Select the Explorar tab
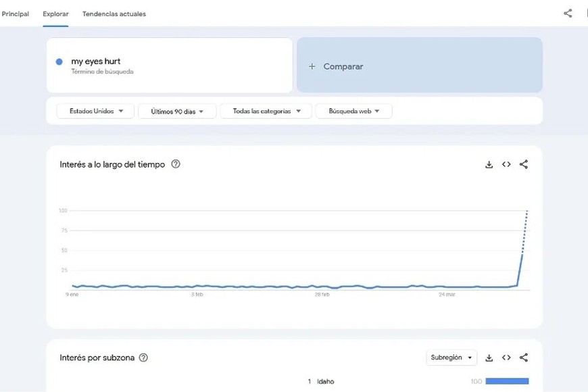588x392 pixels. coord(55,14)
